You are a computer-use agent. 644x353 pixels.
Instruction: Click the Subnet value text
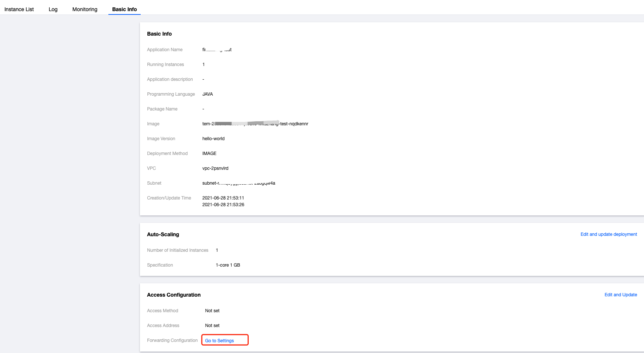coord(239,183)
